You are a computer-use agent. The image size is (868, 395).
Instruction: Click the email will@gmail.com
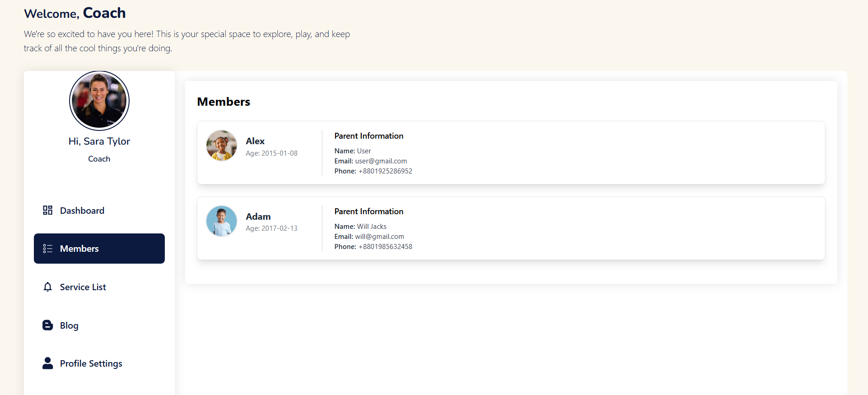(x=380, y=237)
